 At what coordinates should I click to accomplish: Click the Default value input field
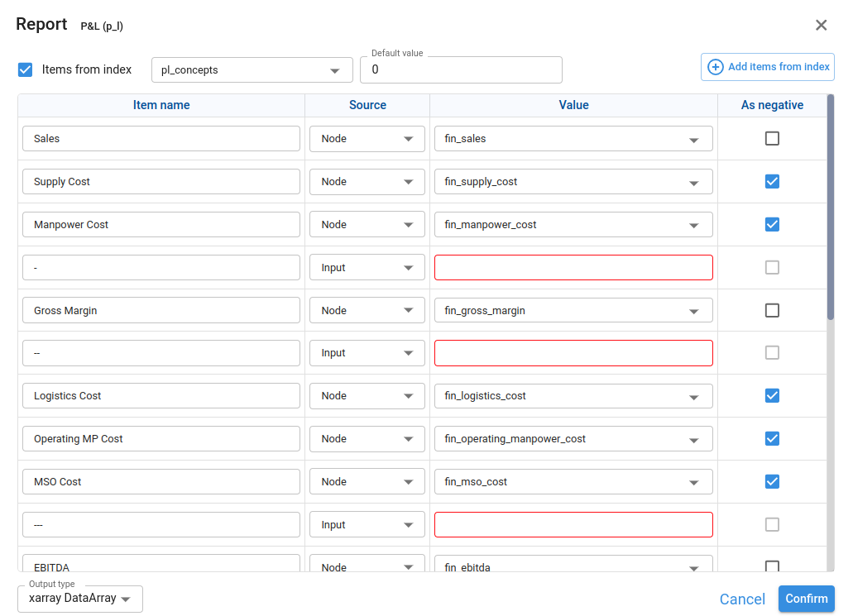(x=461, y=70)
